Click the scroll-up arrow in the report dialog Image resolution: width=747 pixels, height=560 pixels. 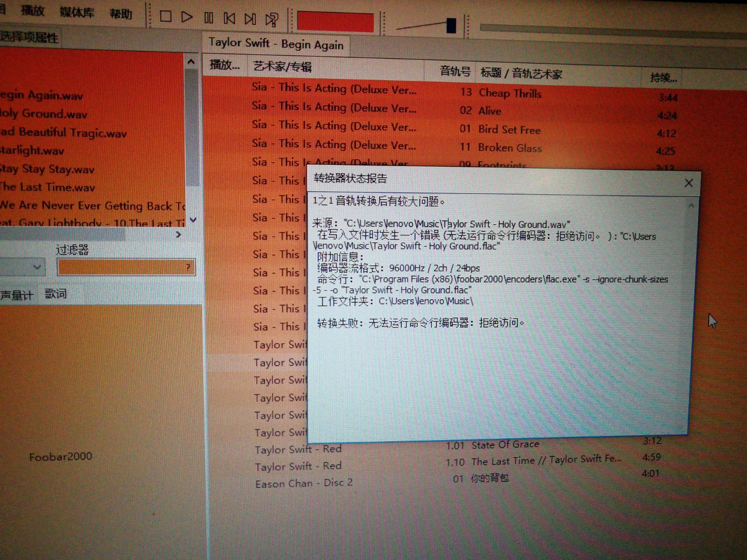[691, 205]
